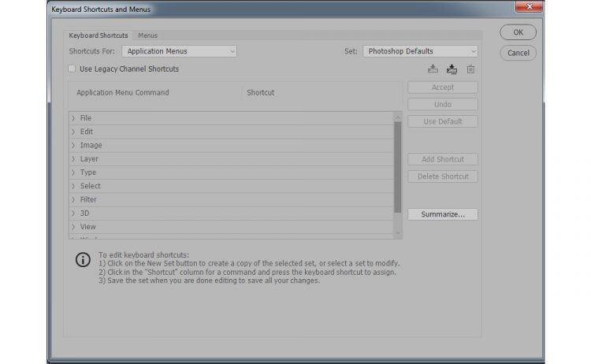The width and height of the screenshot is (591, 364).
Task: Click the Cancel button
Action: (518, 53)
